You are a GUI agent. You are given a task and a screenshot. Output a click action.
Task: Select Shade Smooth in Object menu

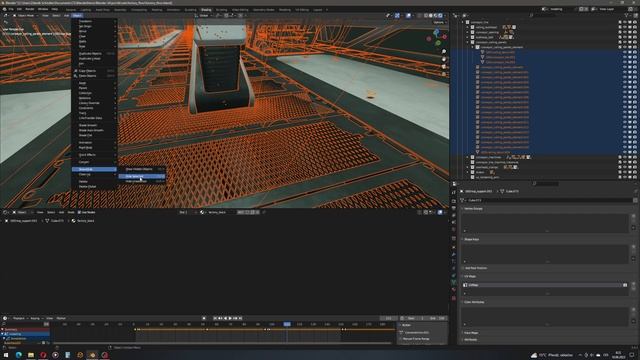(x=88, y=125)
